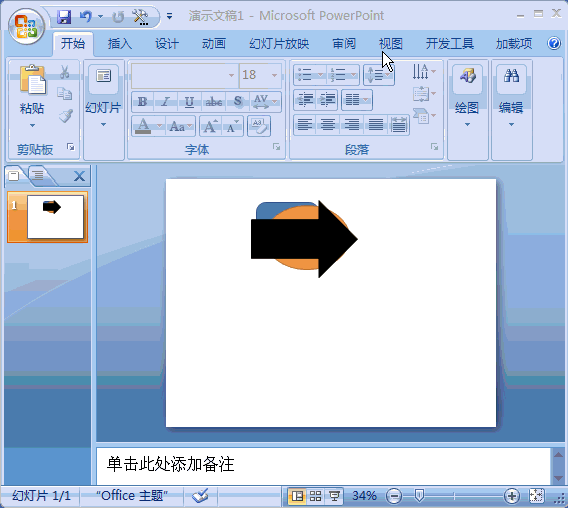Screen dimensions: 568x508
Task: Toggle Italic text formatting
Action: (x=166, y=102)
